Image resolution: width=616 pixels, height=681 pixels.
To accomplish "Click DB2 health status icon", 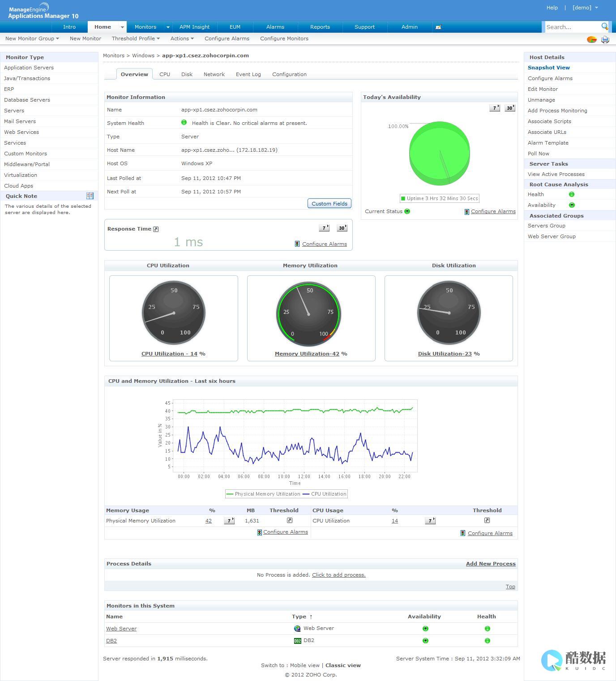I will click(487, 641).
